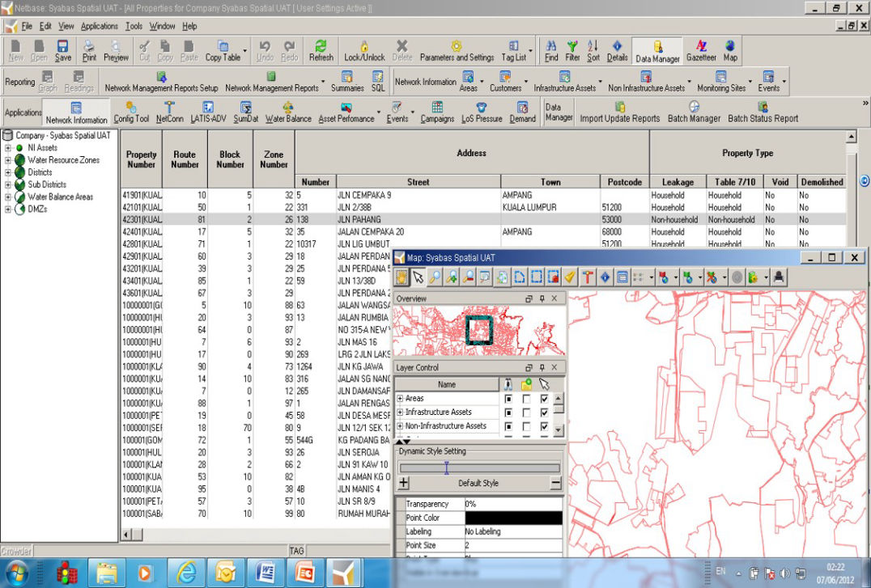The image size is (871, 588).
Task: Expand the Districts tree node
Action: [8, 172]
